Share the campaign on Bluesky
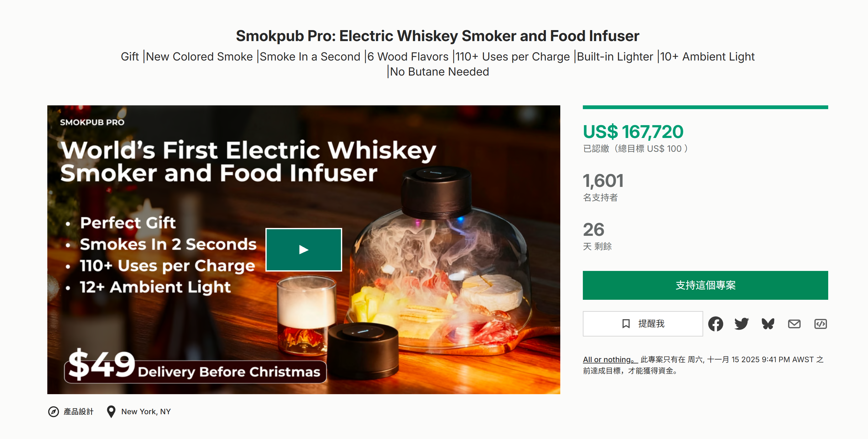This screenshot has width=868, height=439. [x=767, y=324]
